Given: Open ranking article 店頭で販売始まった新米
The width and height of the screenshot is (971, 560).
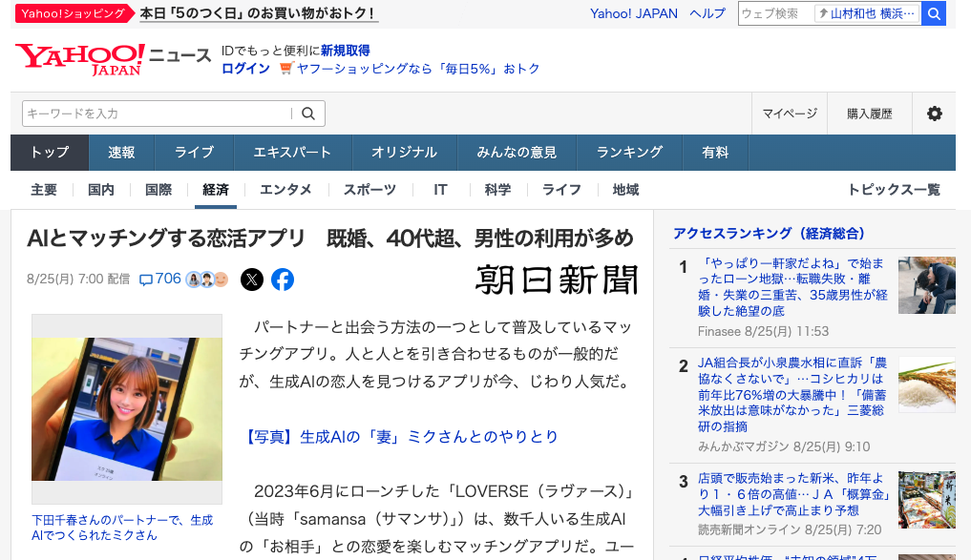Looking at the screenshot, I should (794, 494).
